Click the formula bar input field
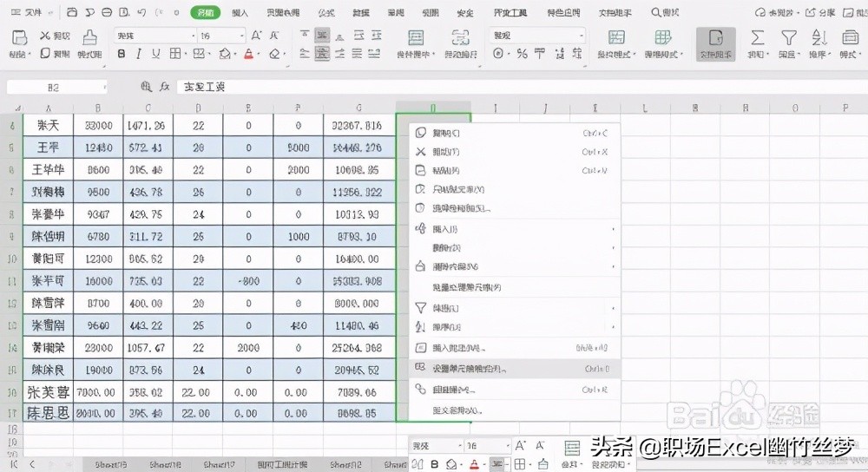Screen dimensions: 868x472 click(x=520, y=87)
